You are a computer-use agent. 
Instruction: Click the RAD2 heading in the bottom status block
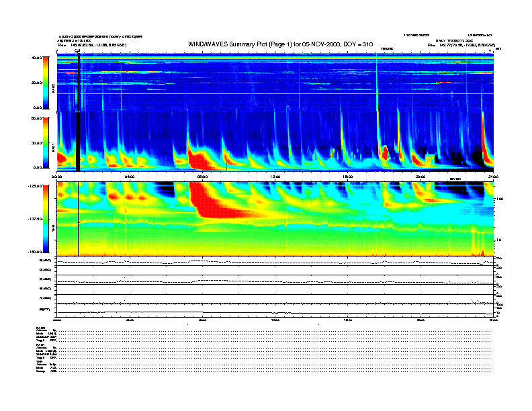coord(40,328)
